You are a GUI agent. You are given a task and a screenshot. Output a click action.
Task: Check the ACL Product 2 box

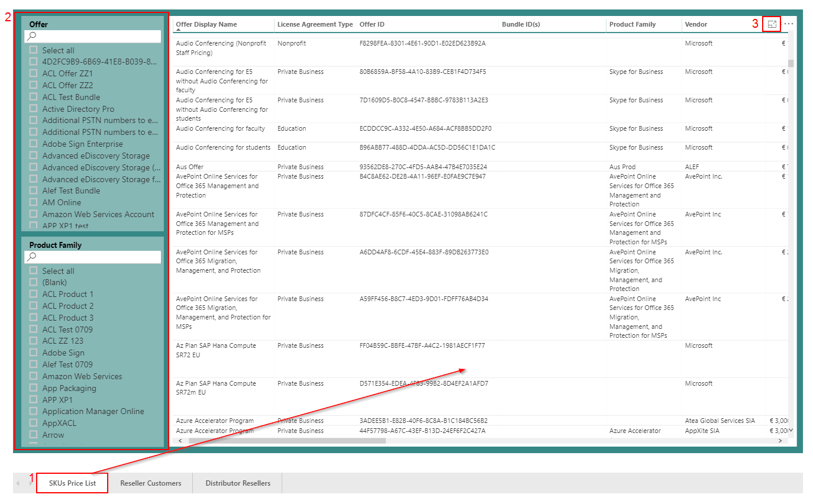pos(33,306)
